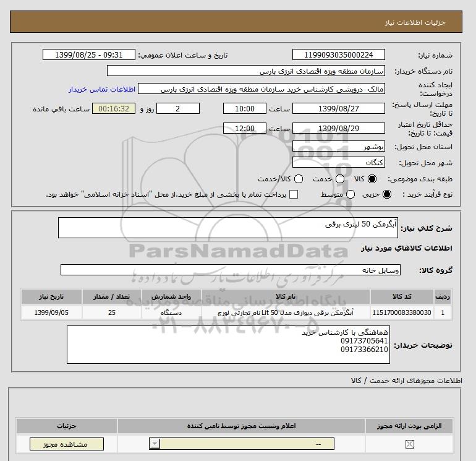This screenshot has width=476, height=461.
Task: Click the need number field 1199093035000224
Action: pyautogui.click(x=339, y=55)
